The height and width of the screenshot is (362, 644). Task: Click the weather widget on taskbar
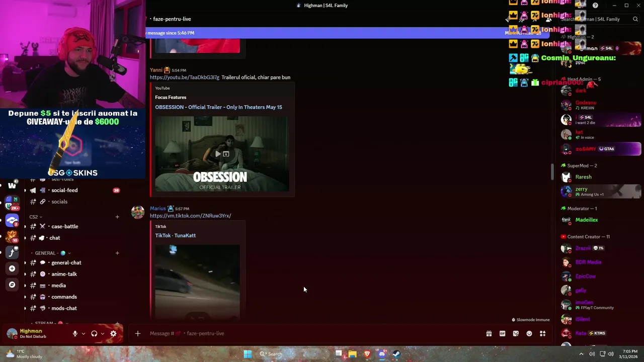(x=24, y=354)
